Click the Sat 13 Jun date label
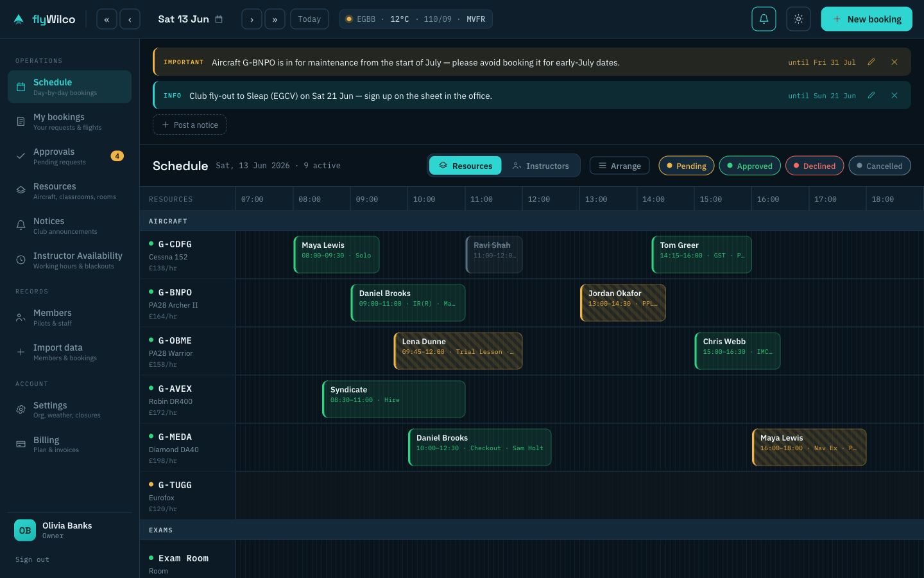The height and width of the screenshot is (578, 924). [184, 19]
